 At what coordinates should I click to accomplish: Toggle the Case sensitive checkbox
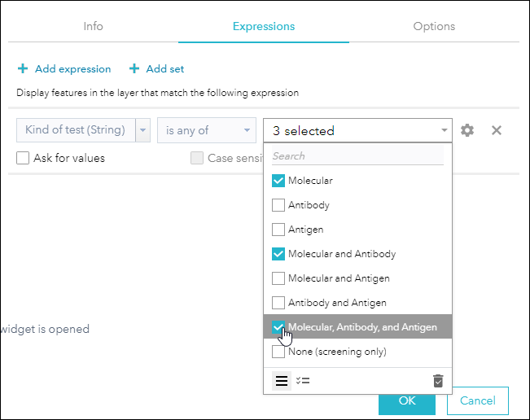(x=197, y=158)
